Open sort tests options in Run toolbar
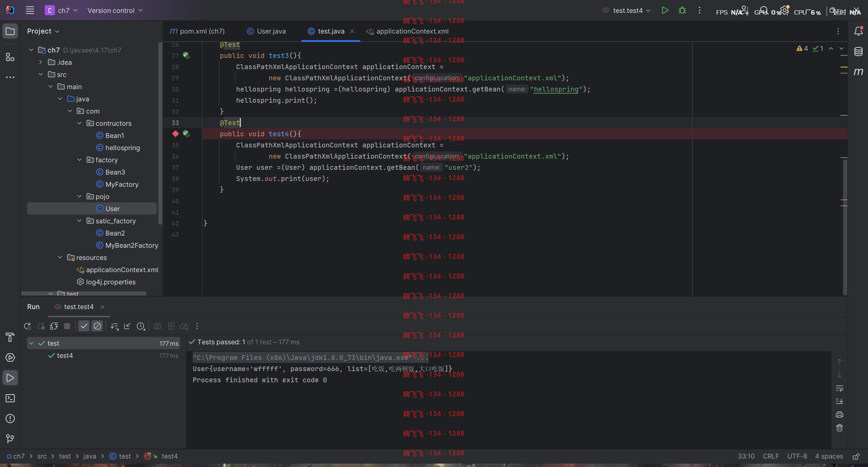The height and width of the screenshot is (467, 868). [x=114, y=326]
